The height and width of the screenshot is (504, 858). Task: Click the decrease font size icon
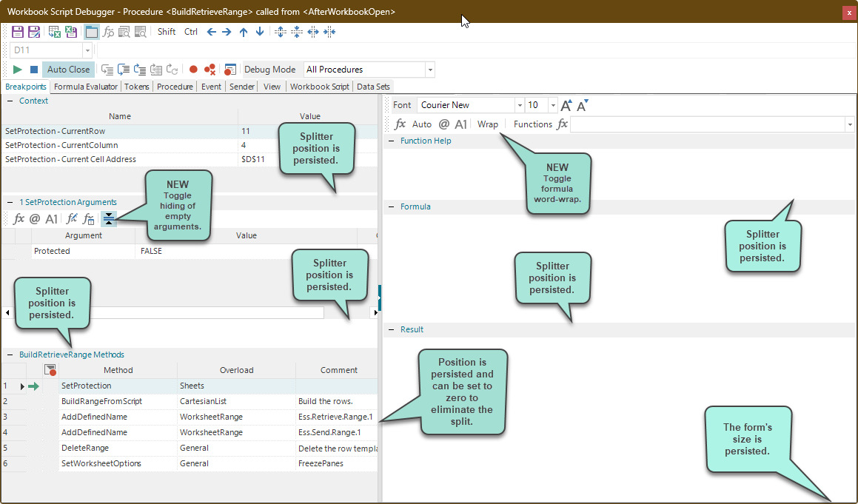tap(583, 105)
